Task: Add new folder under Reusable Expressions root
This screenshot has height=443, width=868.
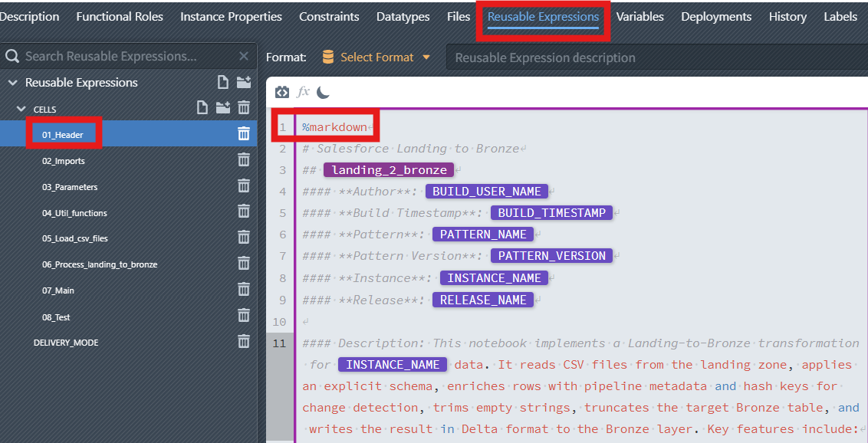Action: pos(244,83)
